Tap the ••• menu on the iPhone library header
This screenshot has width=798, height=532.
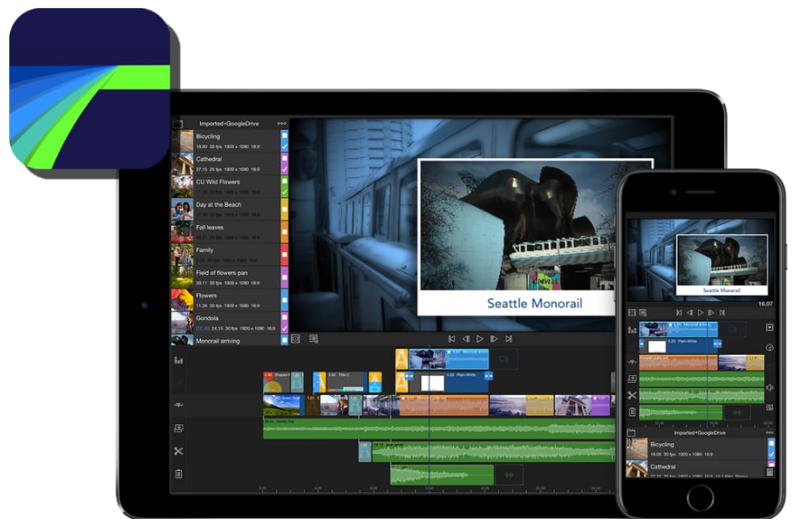[x=769, y=433]
